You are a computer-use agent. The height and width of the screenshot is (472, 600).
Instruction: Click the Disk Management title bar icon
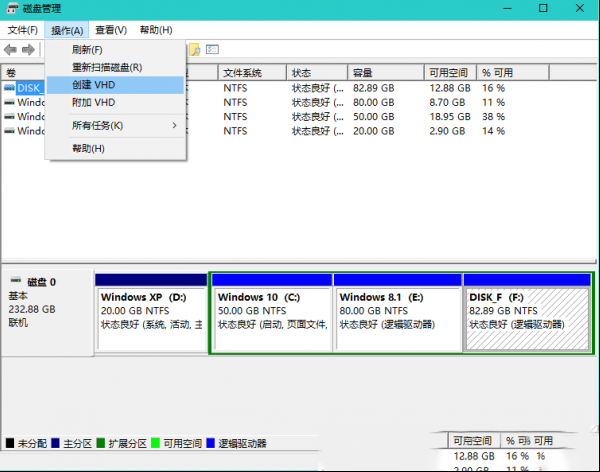point(12,8)
